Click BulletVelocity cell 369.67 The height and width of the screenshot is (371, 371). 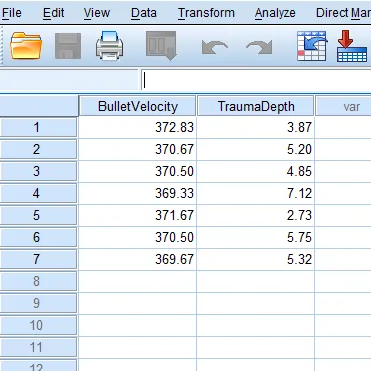click(138, 259)
